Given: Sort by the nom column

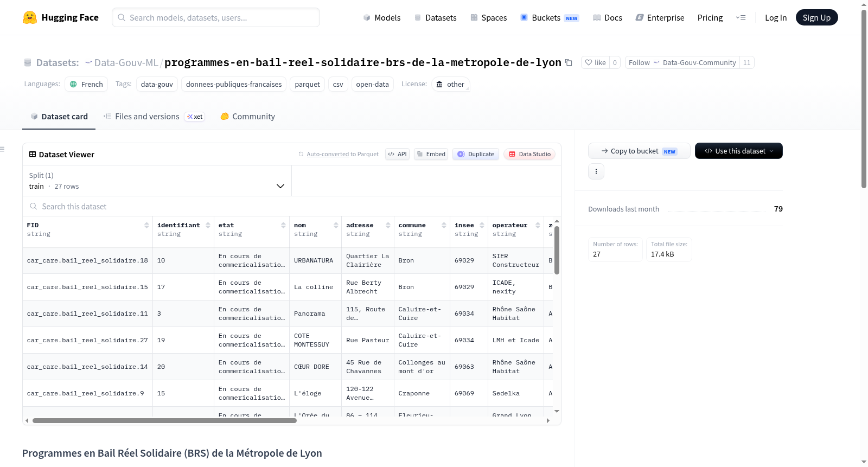Looking at the screenshot, I should pos(336,225).
